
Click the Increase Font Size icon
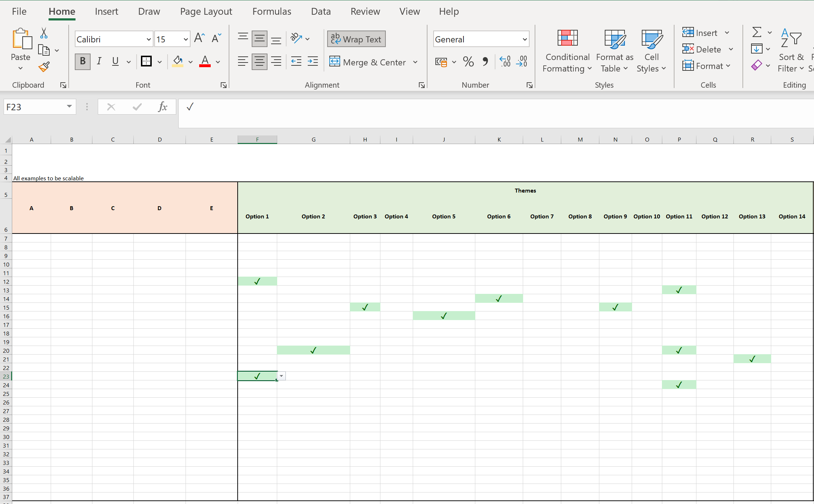pyautogui.click(x=199, y=38)
